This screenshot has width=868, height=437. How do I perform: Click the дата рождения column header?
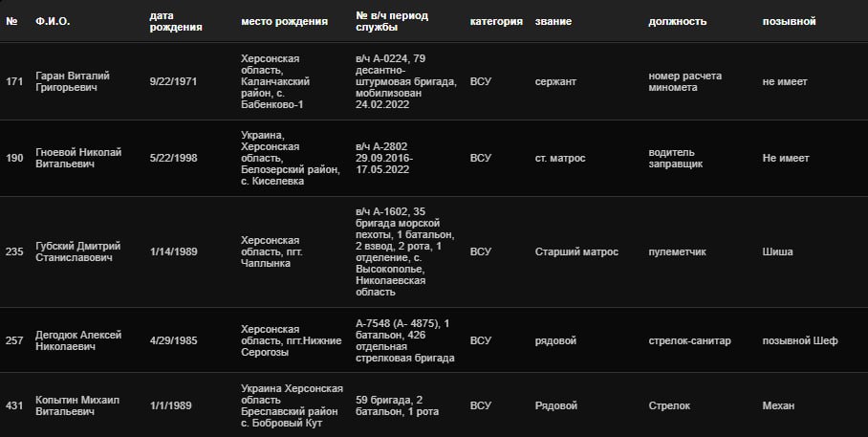176,22
